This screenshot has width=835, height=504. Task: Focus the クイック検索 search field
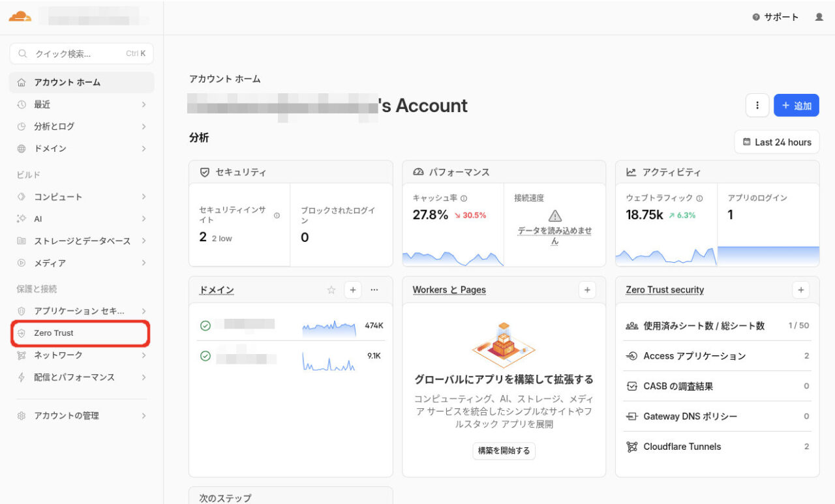pos(82,53)
